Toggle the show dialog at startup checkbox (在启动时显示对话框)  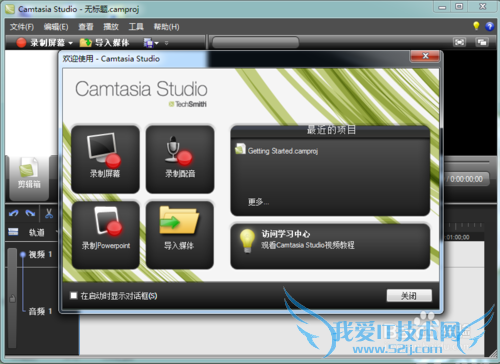[74, 295]
